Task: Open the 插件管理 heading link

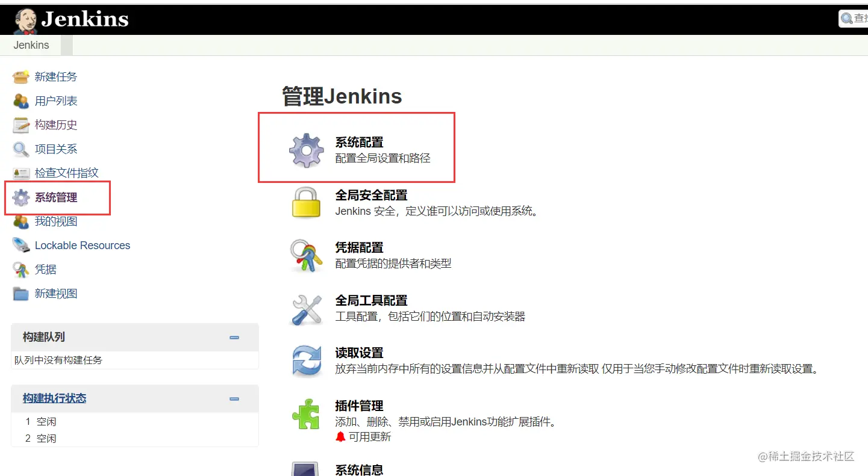Action: (359, 406)
